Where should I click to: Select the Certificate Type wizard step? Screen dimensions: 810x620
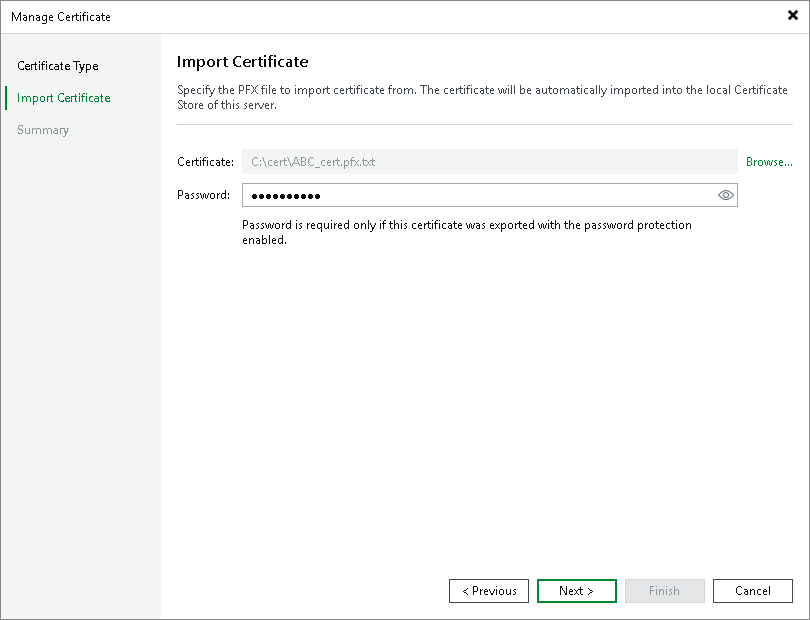(x=58, y=66)
